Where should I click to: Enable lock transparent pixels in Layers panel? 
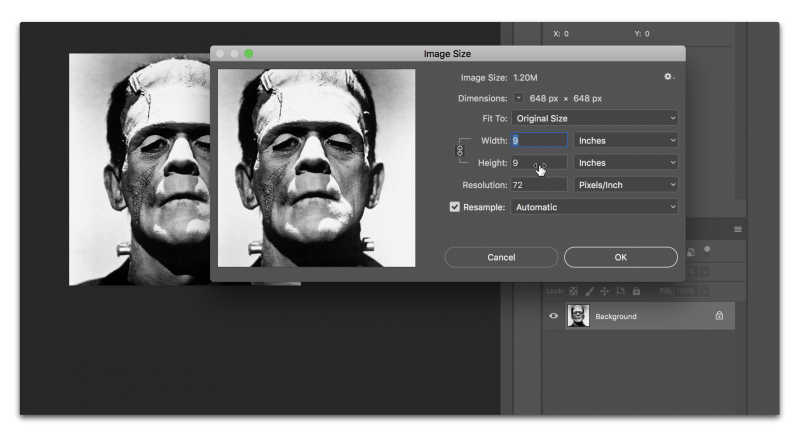click(573, 291)
